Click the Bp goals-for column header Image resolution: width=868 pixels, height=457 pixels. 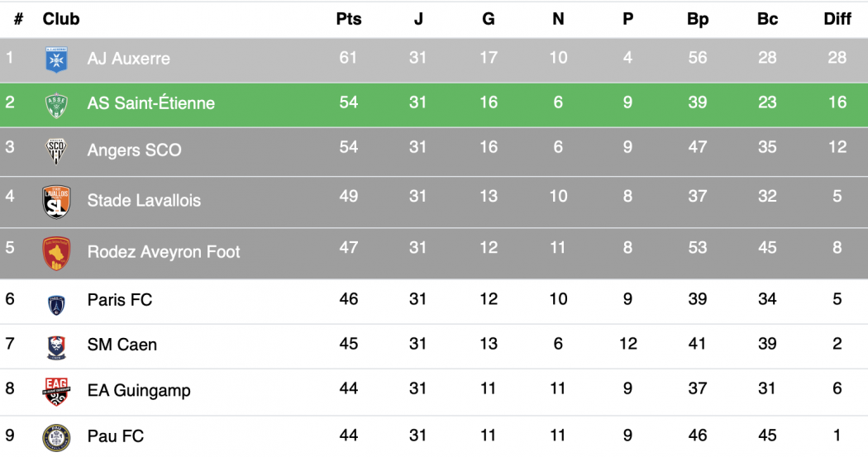tap(698, 19)
